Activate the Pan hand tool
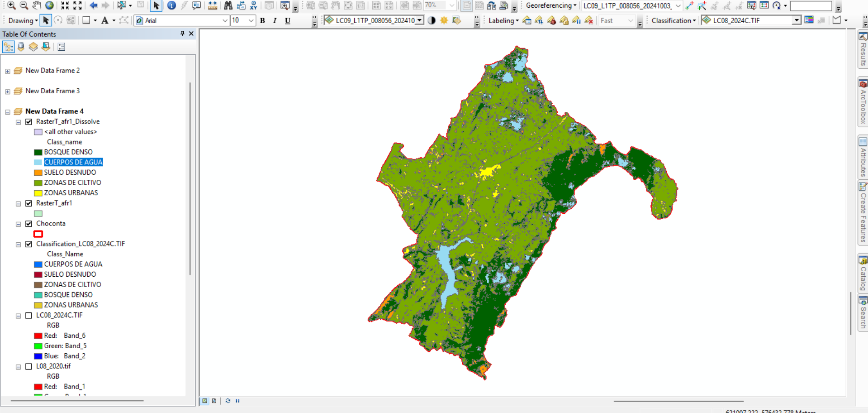Image resolution: width=868 pixels, height=413 pixels. click(37, 5)
